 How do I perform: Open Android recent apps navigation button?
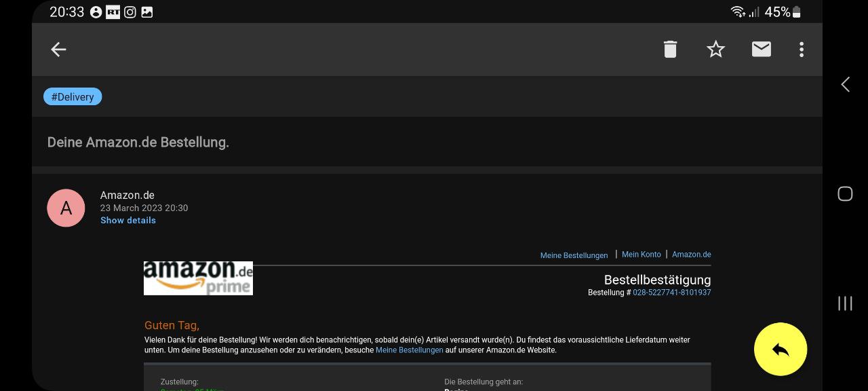(845, 303)
